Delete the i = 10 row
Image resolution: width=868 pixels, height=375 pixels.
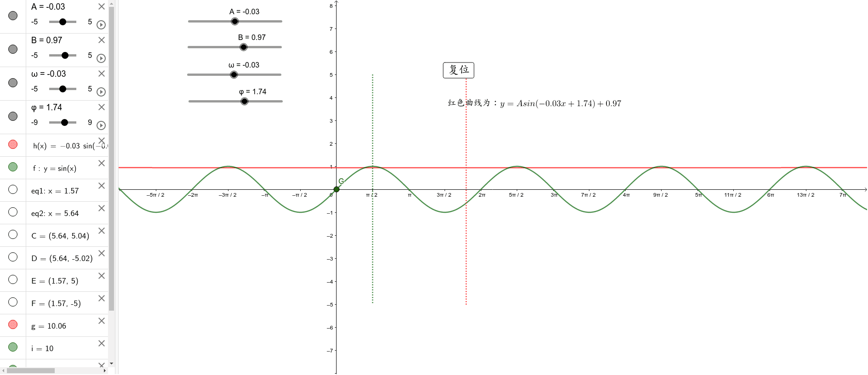point(102,343)
